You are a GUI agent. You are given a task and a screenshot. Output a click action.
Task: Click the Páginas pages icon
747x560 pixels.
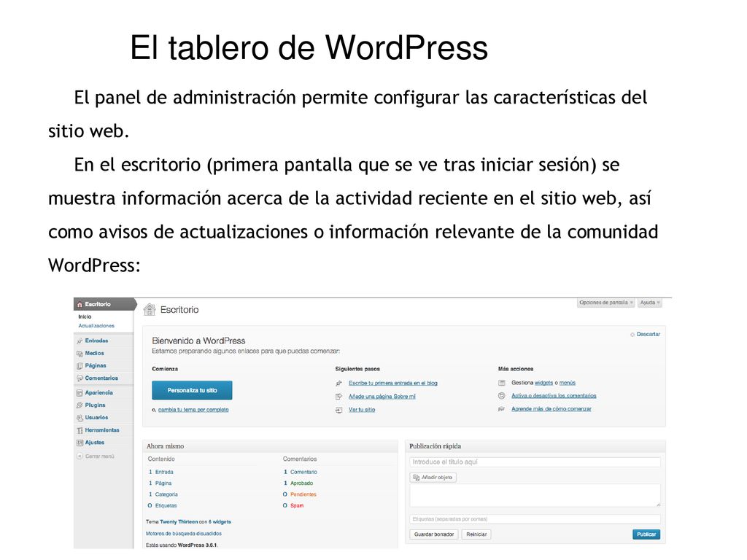[80, 366]
